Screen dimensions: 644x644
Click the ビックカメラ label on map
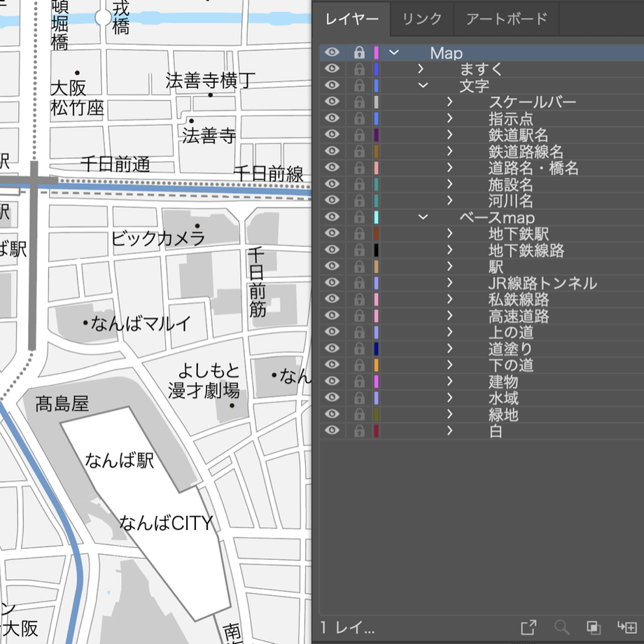158,239
